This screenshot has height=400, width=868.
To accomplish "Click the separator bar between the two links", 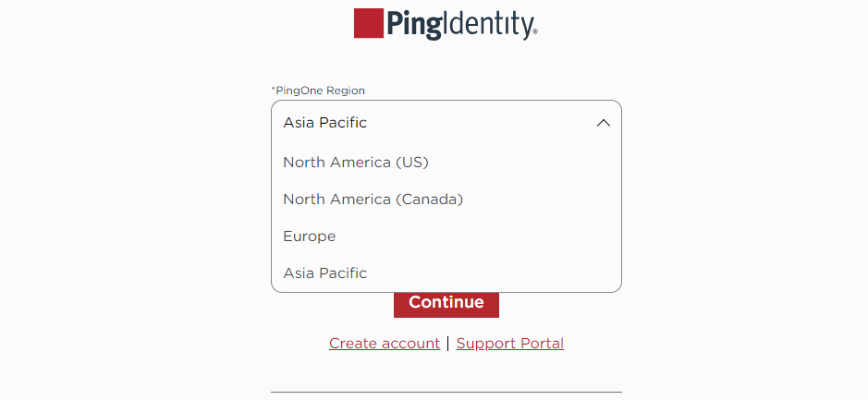I will (448, 344).
